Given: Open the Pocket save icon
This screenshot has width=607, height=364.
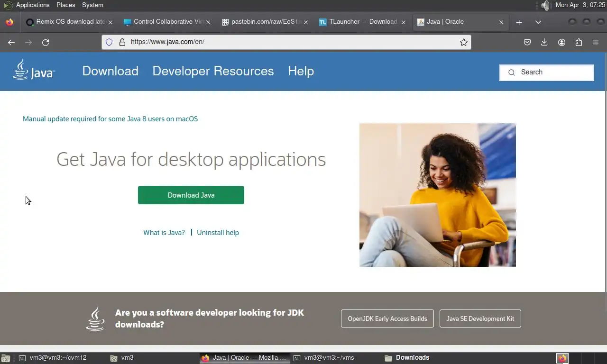Looking at the screenshot, I should click(527, 42).
